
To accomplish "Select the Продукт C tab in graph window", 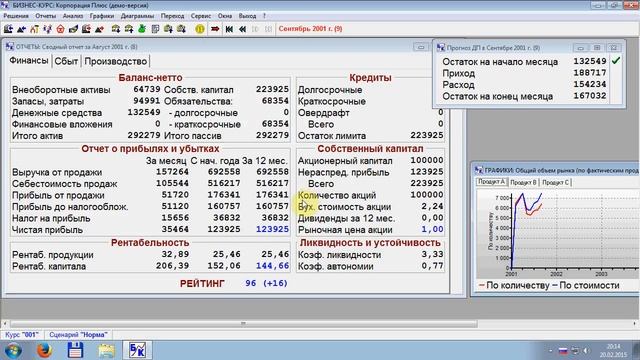I will (x=556, y=182).
